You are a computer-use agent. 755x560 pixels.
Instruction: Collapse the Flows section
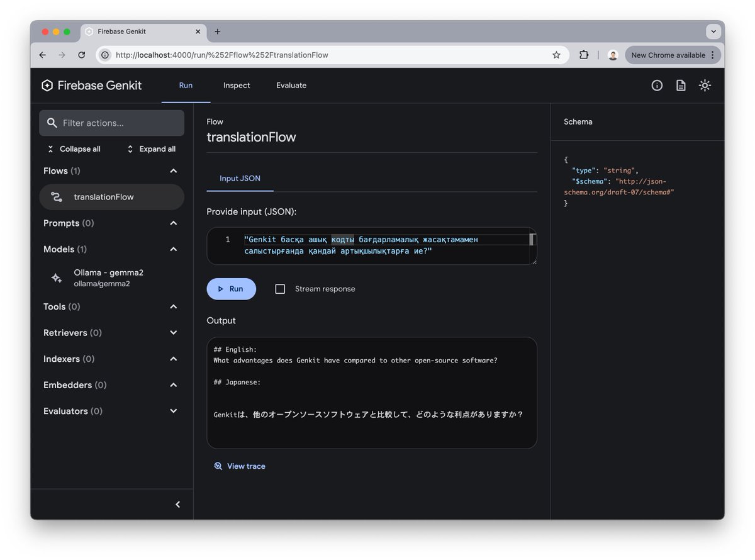(x=174, y=171)
